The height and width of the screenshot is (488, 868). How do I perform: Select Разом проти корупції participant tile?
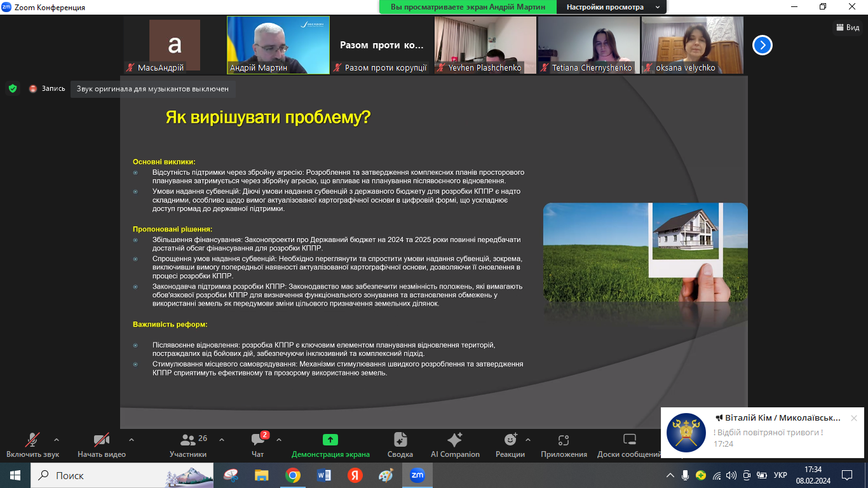(382, 45)
